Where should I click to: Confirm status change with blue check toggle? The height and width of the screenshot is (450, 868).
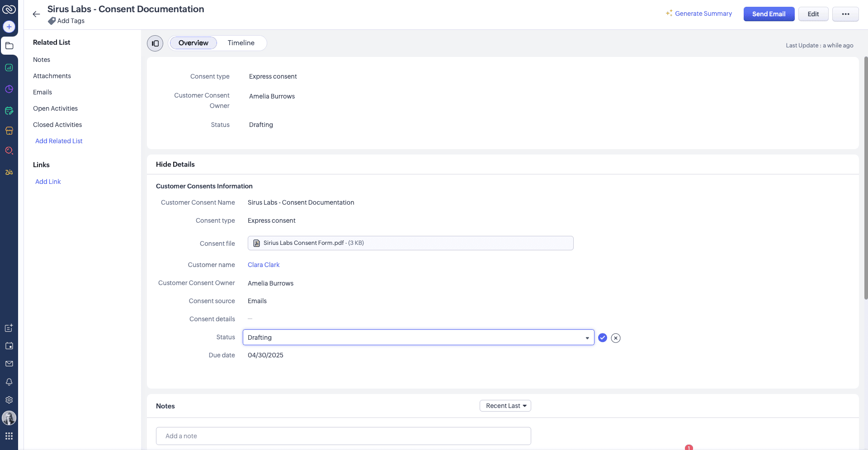602,337
